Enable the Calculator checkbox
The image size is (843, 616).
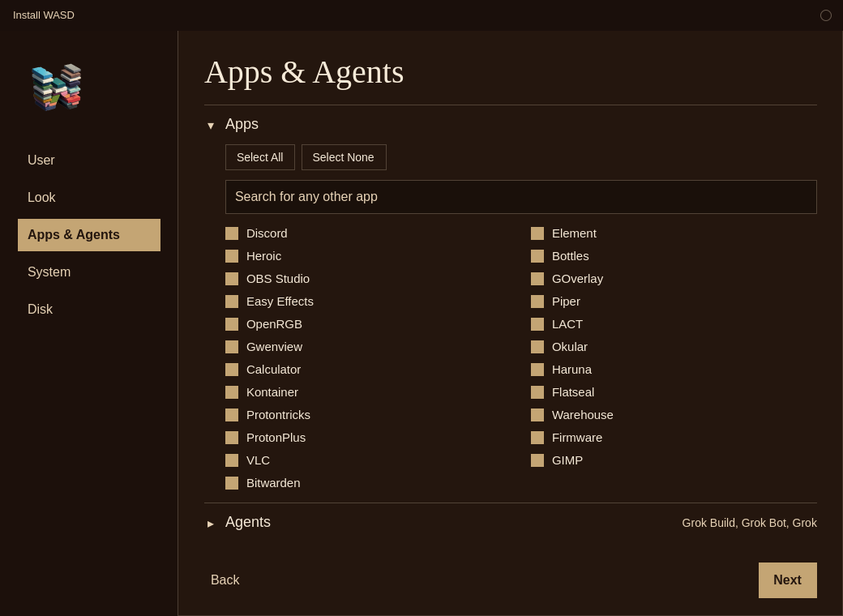[x=232, y=370]
